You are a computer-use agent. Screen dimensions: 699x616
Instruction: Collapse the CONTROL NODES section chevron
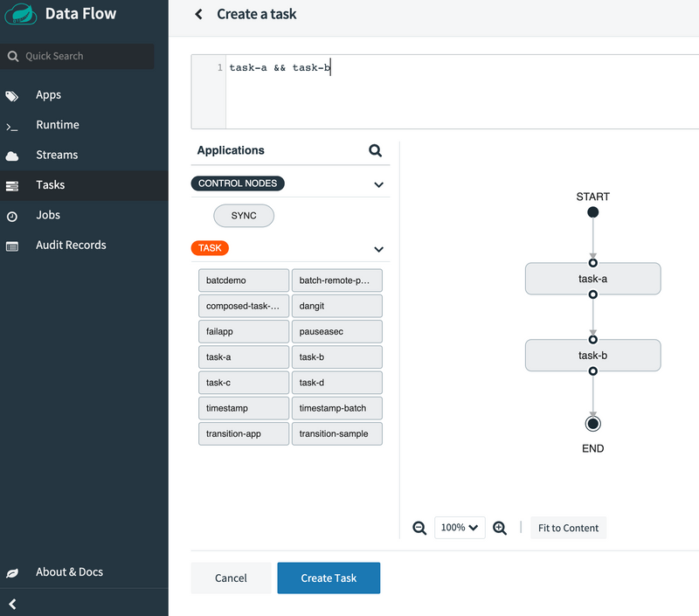coord(378,184)
